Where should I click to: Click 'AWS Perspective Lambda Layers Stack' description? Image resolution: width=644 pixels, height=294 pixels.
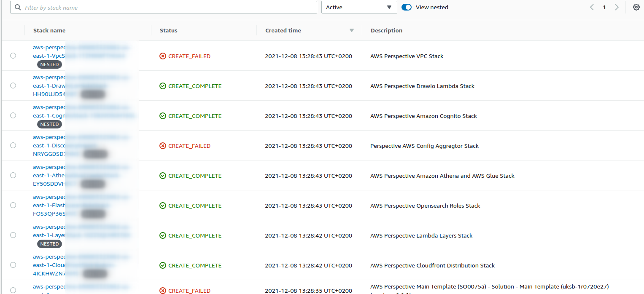tap(421, 235)
